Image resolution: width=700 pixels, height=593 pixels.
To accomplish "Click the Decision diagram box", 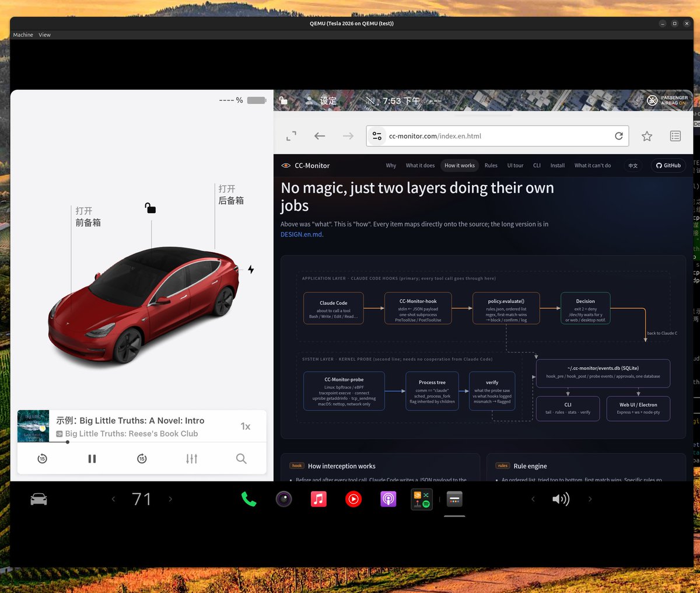I will tap(586, 309).
